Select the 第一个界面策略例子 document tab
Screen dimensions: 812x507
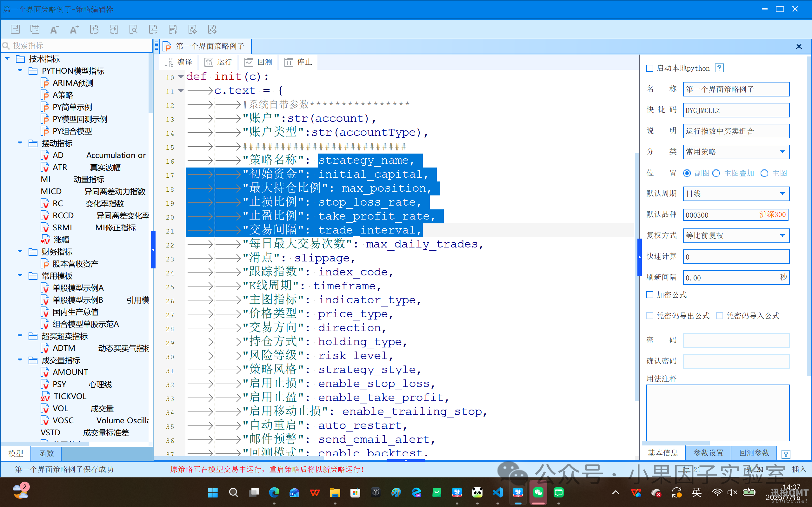tap(205, 46)
